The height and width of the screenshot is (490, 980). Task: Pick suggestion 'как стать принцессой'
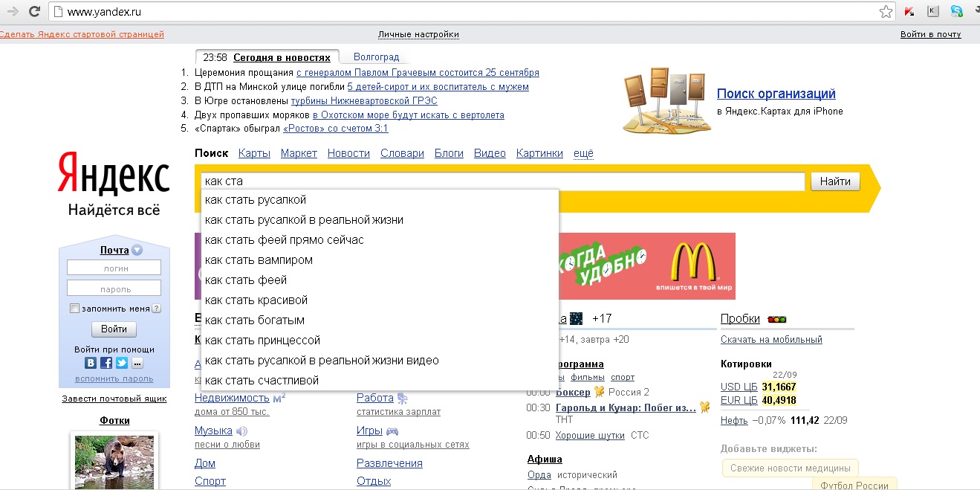click(x=380, y=341)
